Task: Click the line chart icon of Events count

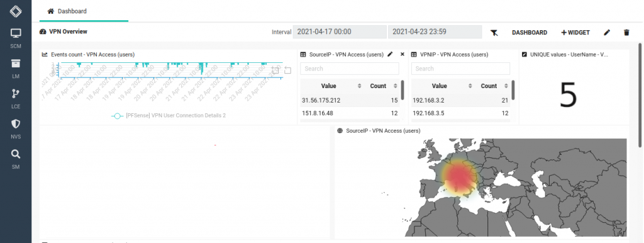Action: [45, 54]
